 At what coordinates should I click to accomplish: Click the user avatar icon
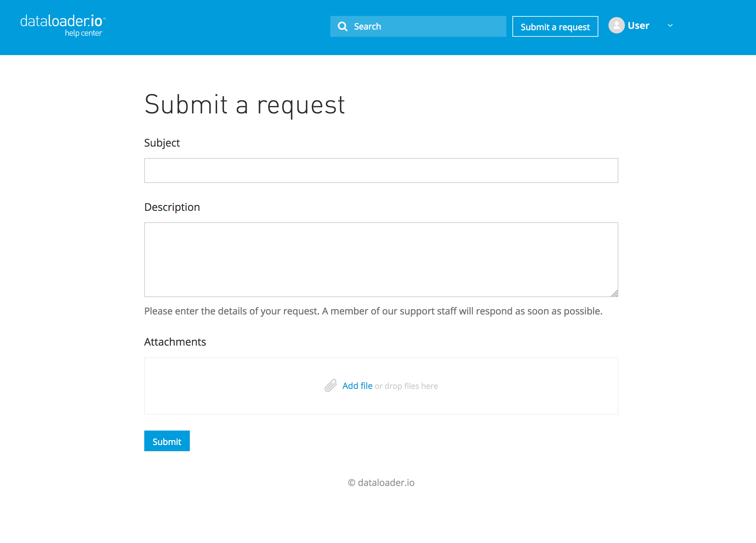click(x=616, y=25)
